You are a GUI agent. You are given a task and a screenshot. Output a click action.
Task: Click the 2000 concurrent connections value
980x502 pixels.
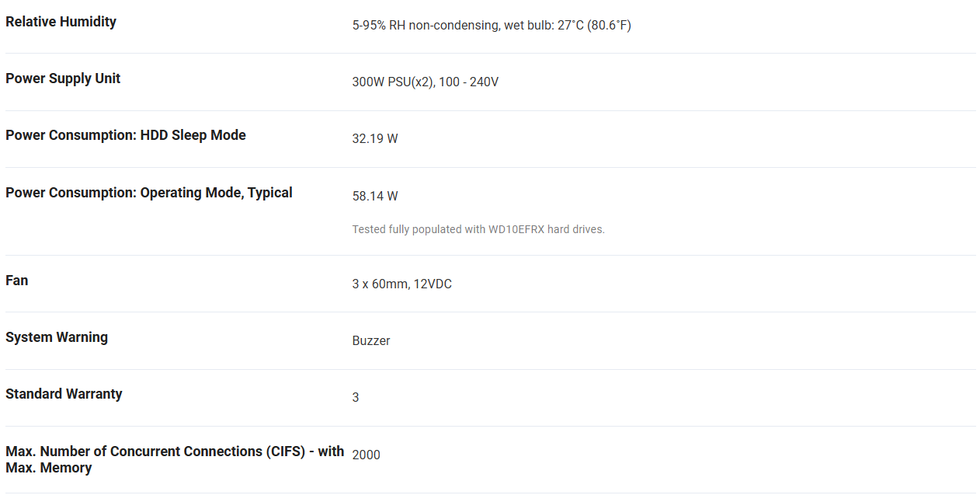367,455
